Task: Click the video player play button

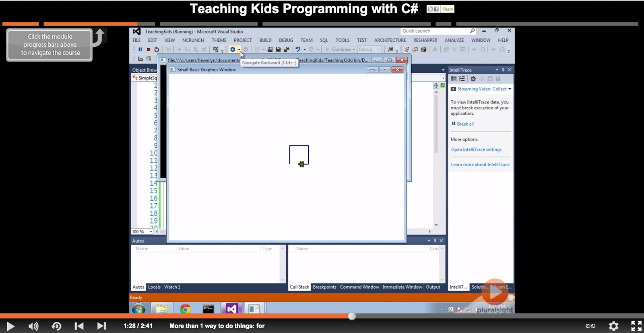Action: point(10,326)
